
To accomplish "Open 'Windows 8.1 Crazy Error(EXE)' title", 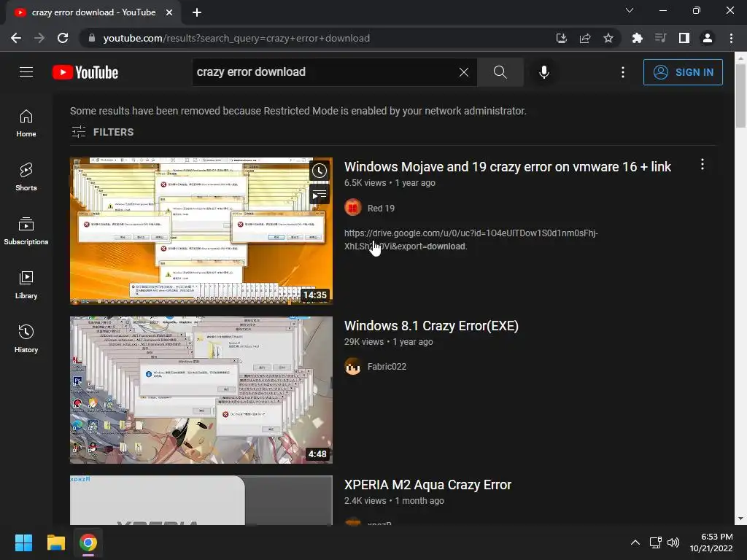I will pyautogui.click(x=431, y=326).
